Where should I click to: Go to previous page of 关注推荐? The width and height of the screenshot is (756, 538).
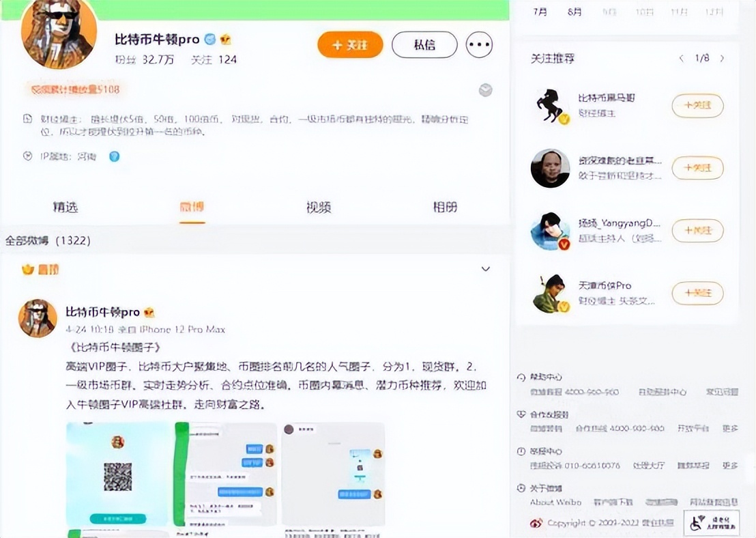pyautogui.click(x=681, y=59)
